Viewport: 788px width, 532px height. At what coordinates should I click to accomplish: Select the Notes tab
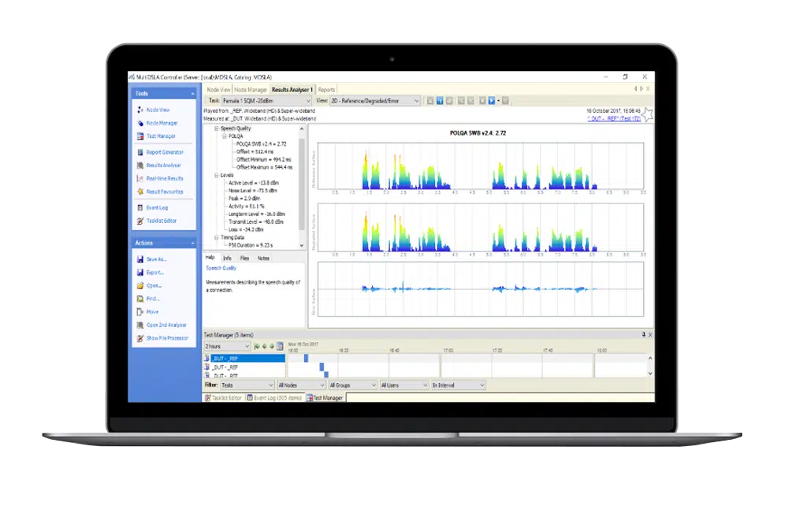pos(263,258)
